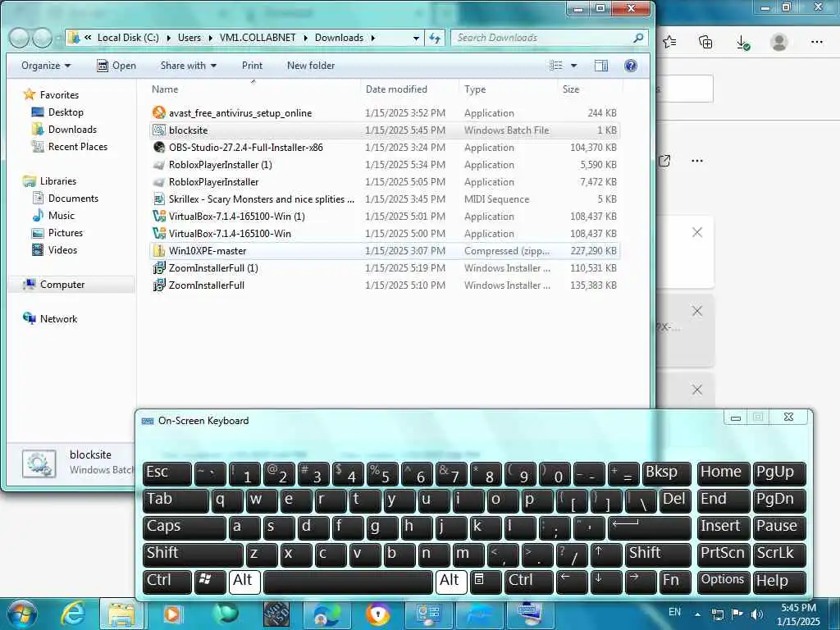Image resolution: width=840 pixels, height=630 pixels.
Task: Expand arrow after VM1.COLLABNET breadcrumb
Action: click(x=305, y=38)
